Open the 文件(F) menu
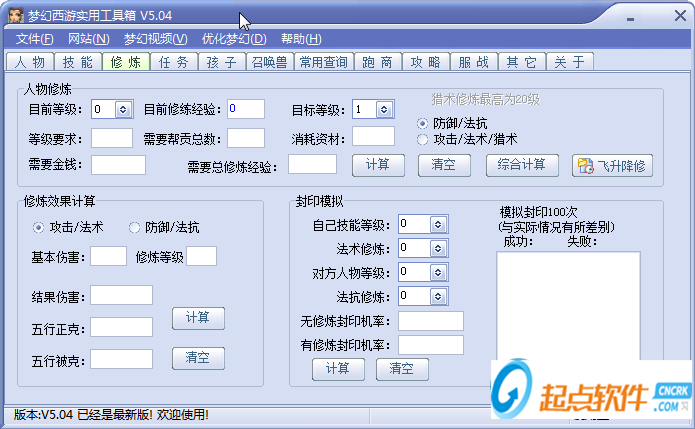This screenshot has width=695, height=429. (x=35, y=39)
